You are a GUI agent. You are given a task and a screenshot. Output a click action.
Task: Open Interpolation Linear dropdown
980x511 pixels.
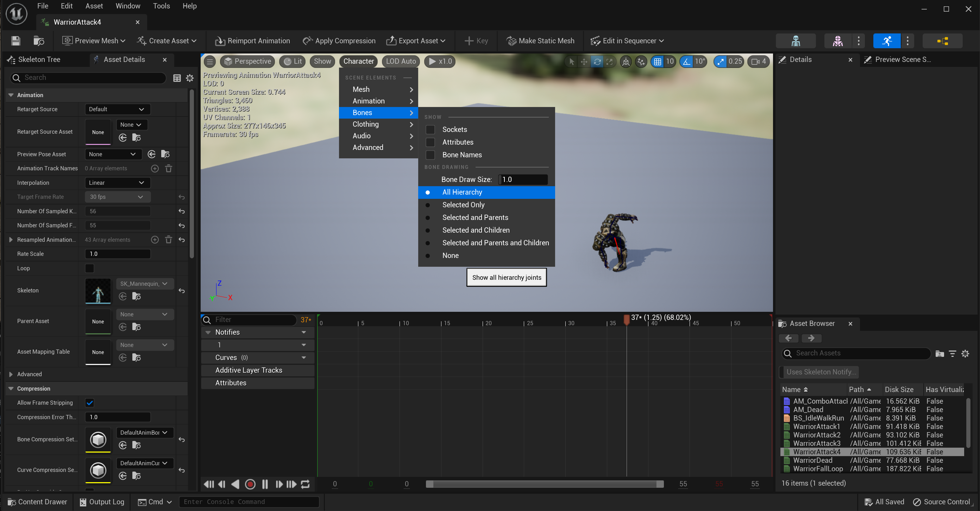click(x=117, y=183)
